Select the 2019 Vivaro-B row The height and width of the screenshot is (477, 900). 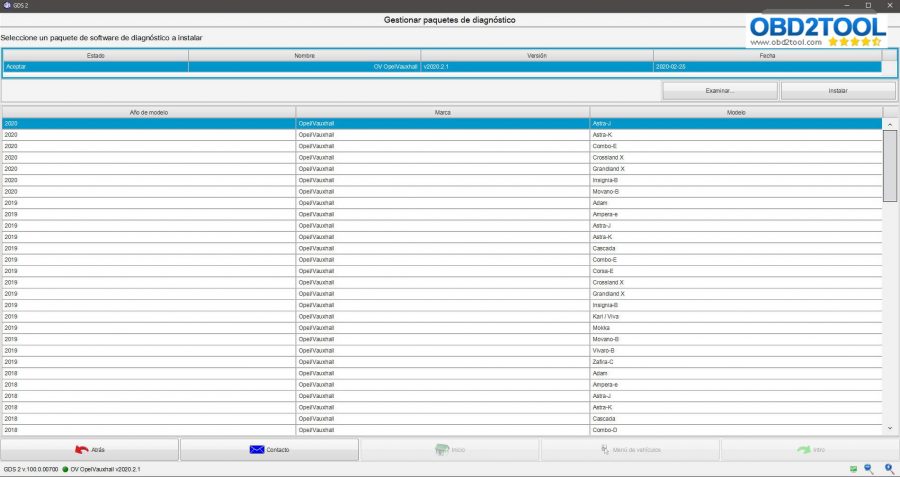tap(442, 351)
